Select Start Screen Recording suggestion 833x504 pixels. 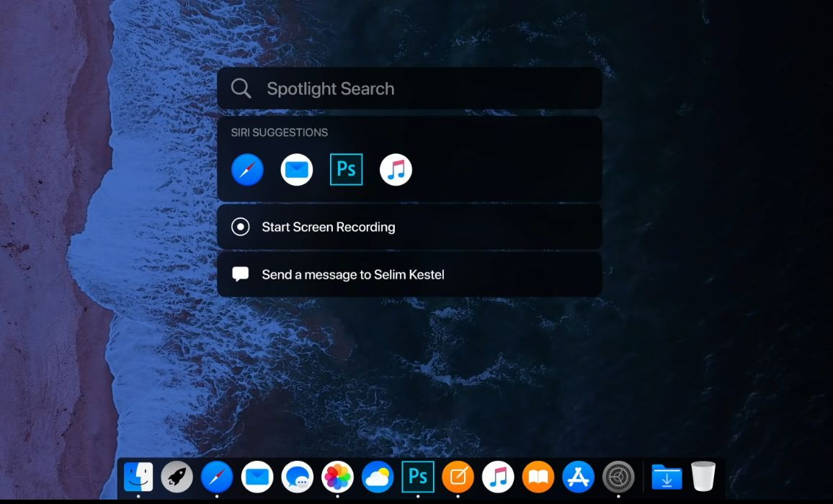409,227
